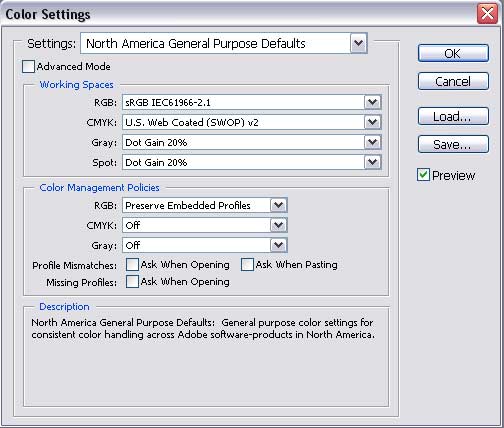The image size is (504, 428).
Task: Click the Load... button
Action: tap(453, 116)
